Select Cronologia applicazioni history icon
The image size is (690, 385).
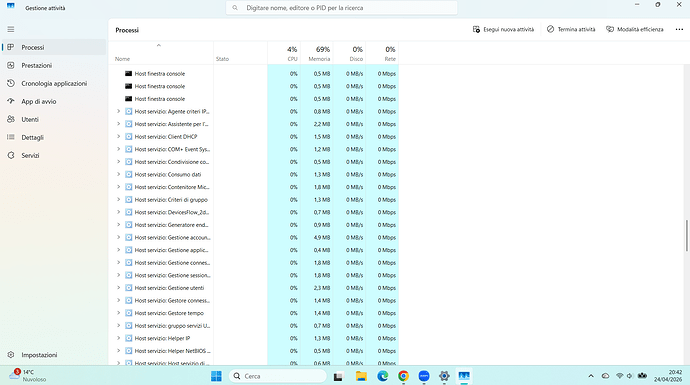(11, 83)
